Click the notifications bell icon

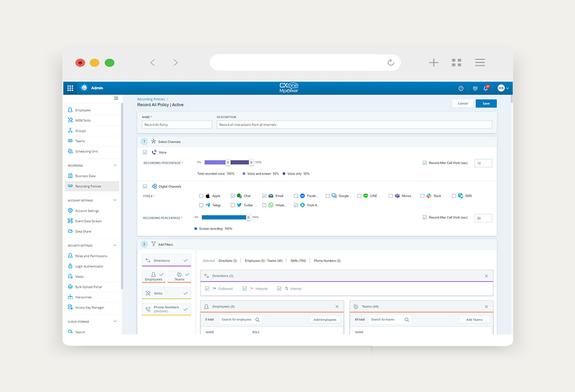tap(486, 88)
